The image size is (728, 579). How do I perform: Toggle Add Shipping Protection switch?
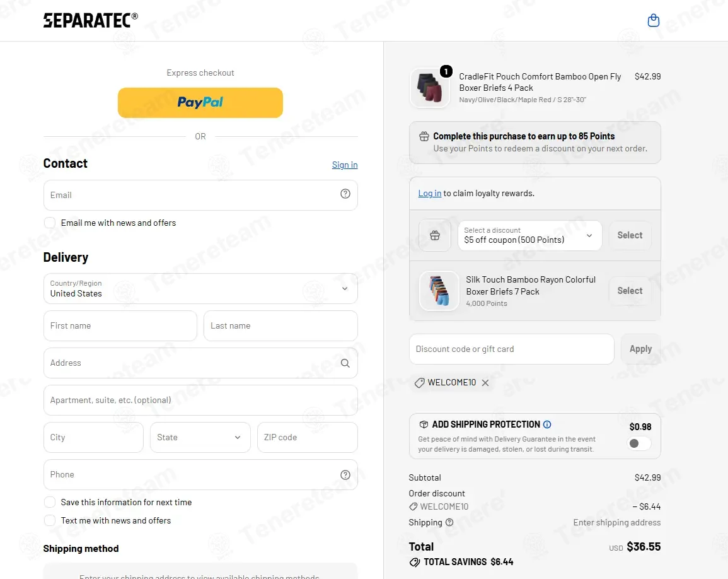pos(639,443)
